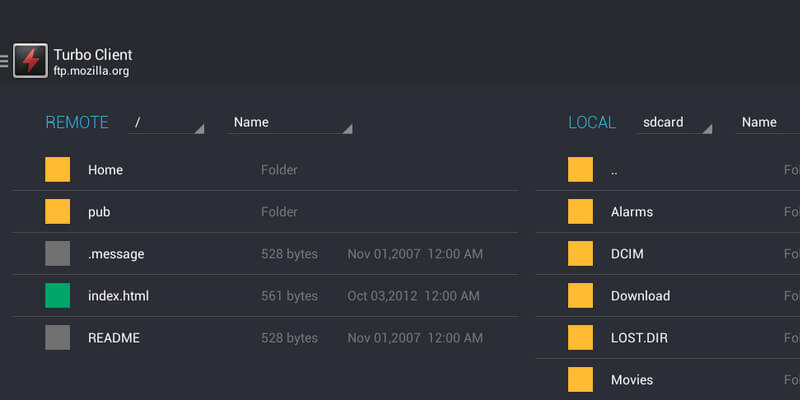Screen dimensions: 800x400
Task: Tap the local Alarms folder icon
Action: [x=580, y=212]
